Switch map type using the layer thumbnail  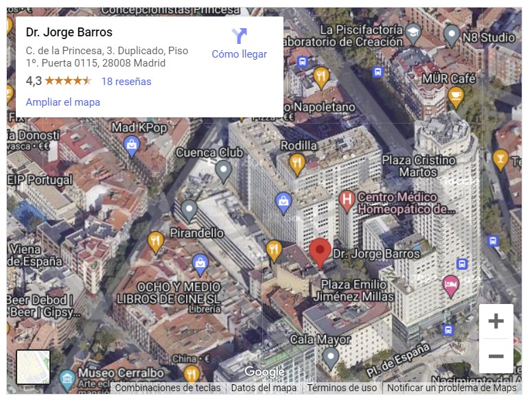pyautogui.click(x=33, y=367)
